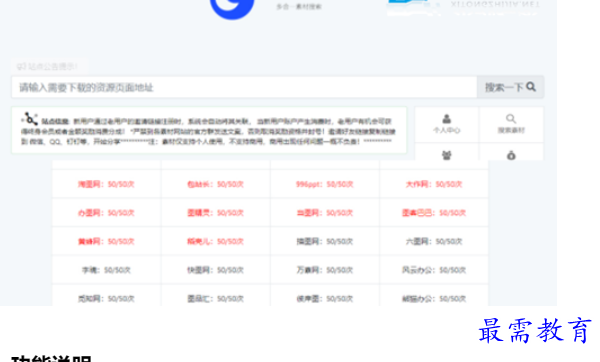Click the 风云办公 quota cell
The image size is (600, 362).
point(434,270)
